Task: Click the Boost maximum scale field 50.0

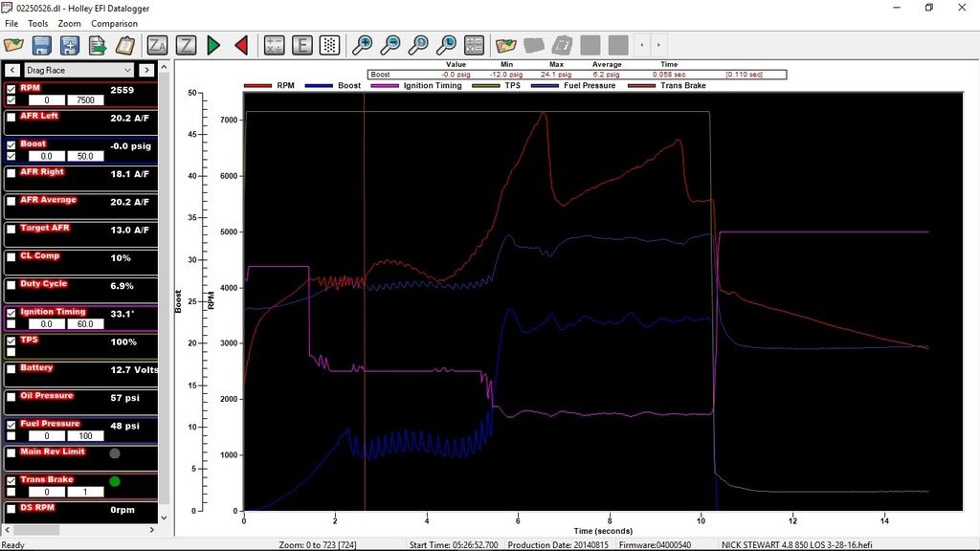Action: [x=85, y=156]
